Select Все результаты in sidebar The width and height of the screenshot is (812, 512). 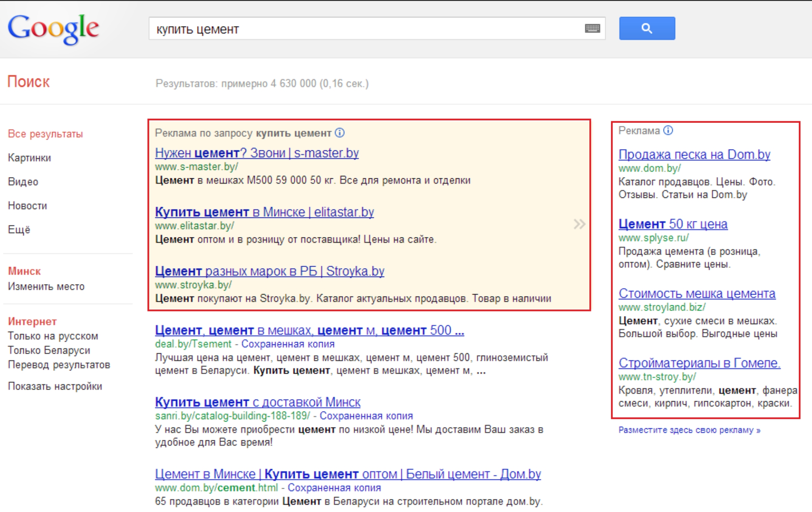coord(45,134)
